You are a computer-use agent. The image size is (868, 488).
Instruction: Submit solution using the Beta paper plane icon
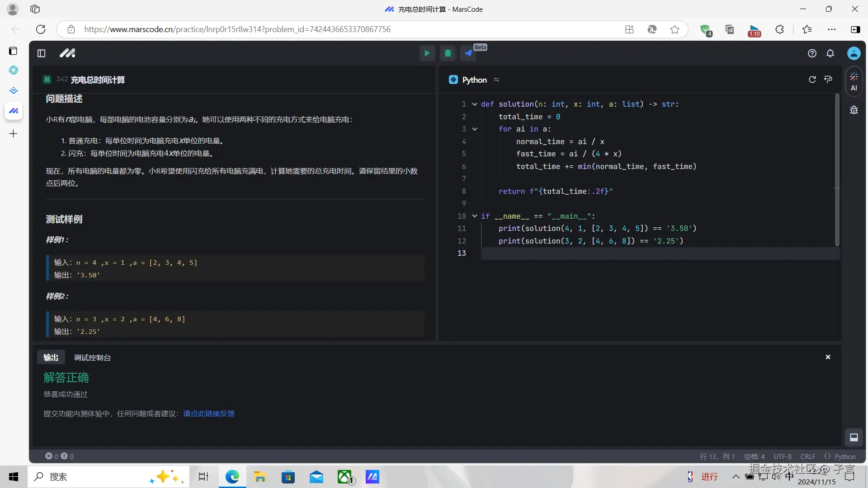tap(468, 53)
